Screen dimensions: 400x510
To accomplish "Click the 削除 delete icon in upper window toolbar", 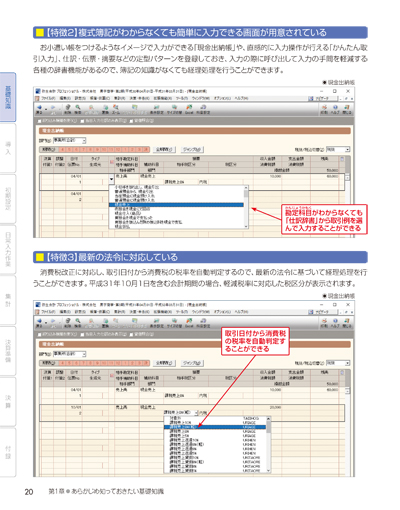I will (68, 109).
